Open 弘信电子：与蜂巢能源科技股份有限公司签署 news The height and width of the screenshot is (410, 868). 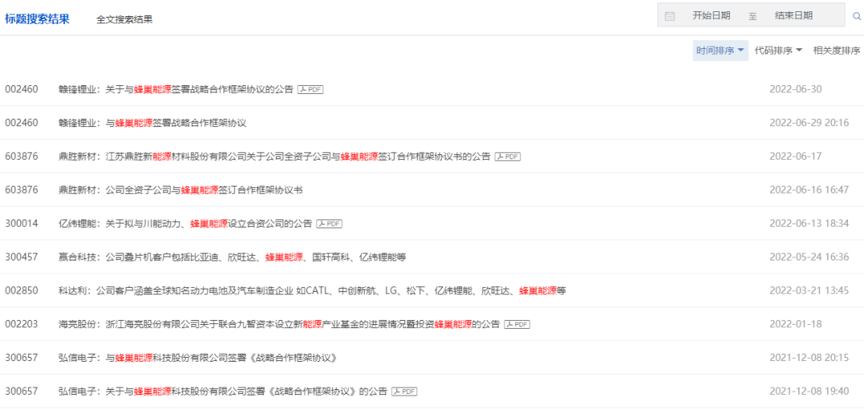click(x=198, y=358)
